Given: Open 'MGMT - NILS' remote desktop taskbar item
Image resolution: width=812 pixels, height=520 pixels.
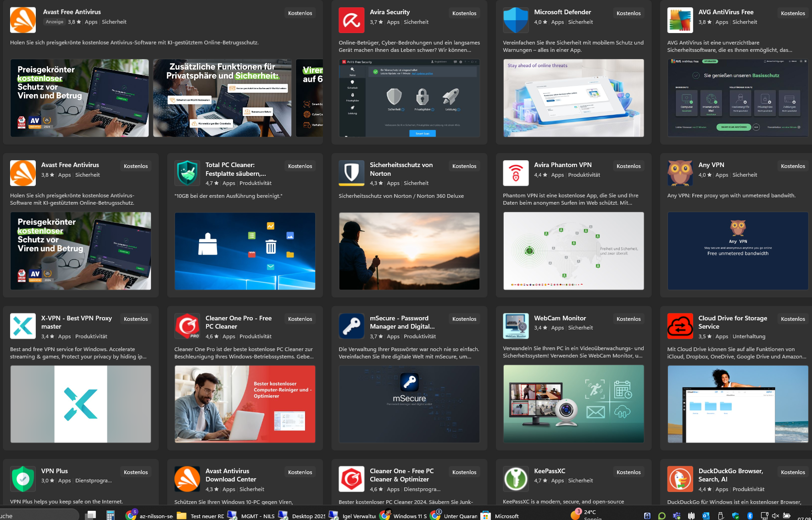Looking at the screenshot, I should 251,516.
